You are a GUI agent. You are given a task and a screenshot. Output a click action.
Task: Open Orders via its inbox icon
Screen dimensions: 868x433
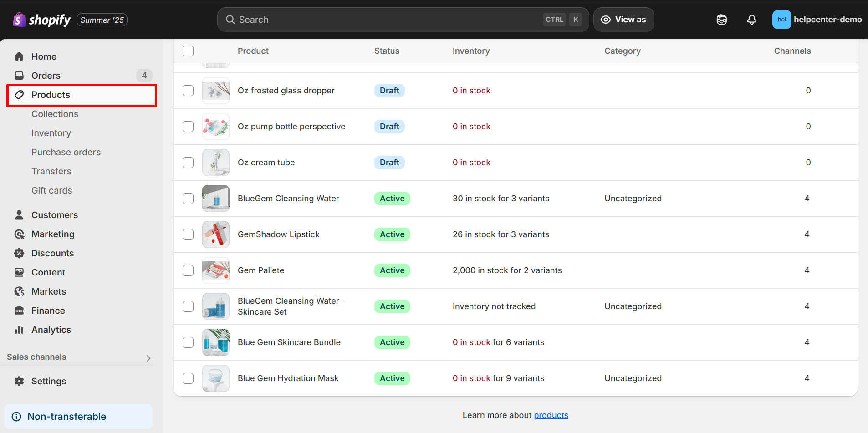coord(19,76)
